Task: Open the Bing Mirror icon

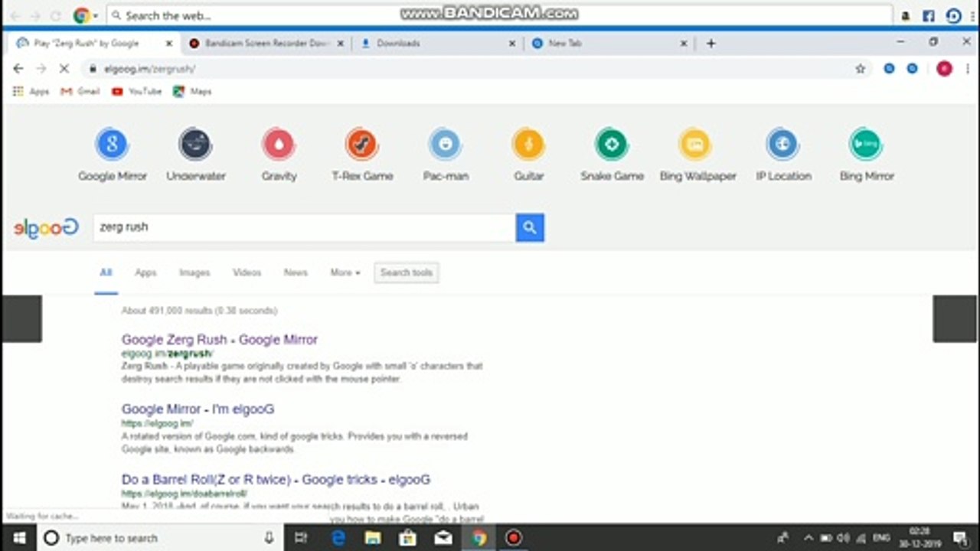Action: click(866, 144)
